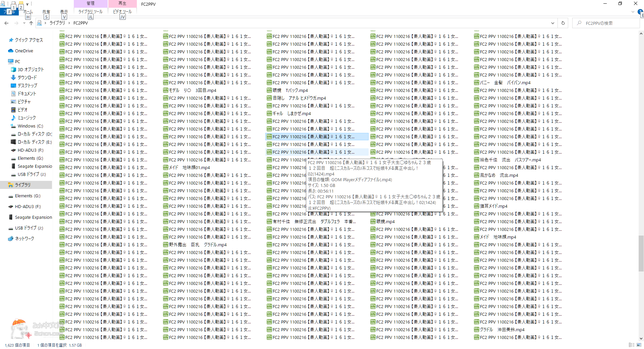Image resolution: width=644 pixels, height=349 pixels.
Task: Select the file メイド 地味顔01.mp4
Action: (x=186, y=168)
